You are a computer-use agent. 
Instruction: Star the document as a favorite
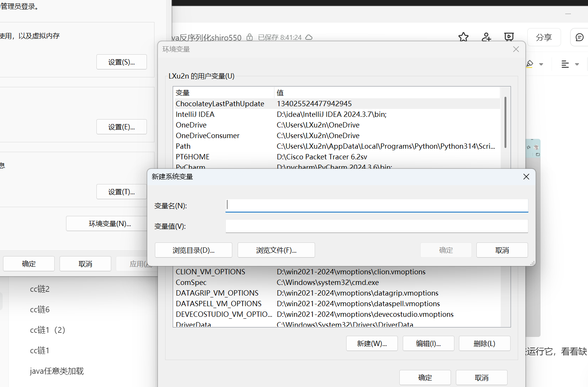point(463,37)
